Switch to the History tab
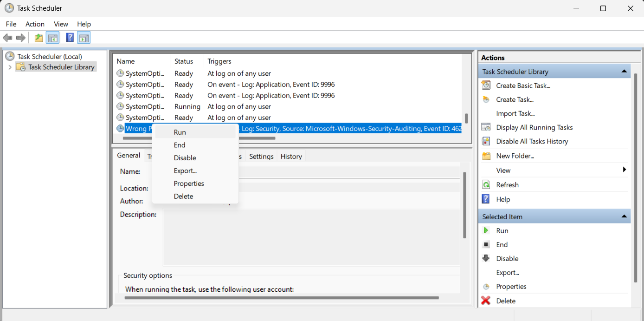The height and width of the screenshot is (321, 644). tap(291, 157)
